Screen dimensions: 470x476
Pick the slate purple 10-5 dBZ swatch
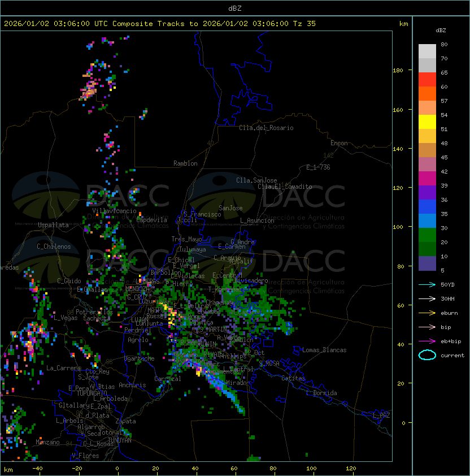[x=427, y=263]
